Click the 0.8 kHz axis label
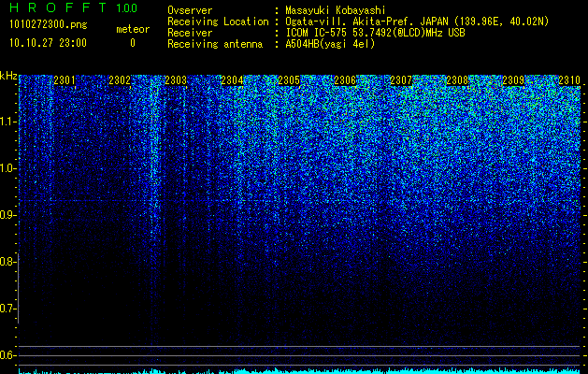Viewport: 588px width, 374px height. point(8,262)
